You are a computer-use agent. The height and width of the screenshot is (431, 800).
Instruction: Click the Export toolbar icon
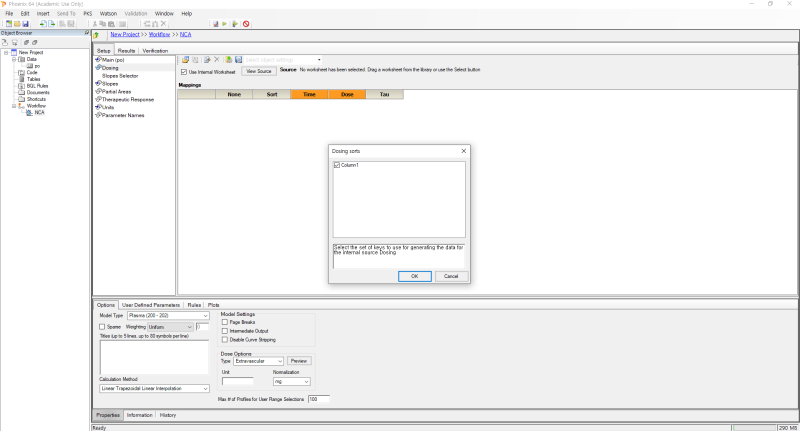pyautogui.click(x=52, y=24)
